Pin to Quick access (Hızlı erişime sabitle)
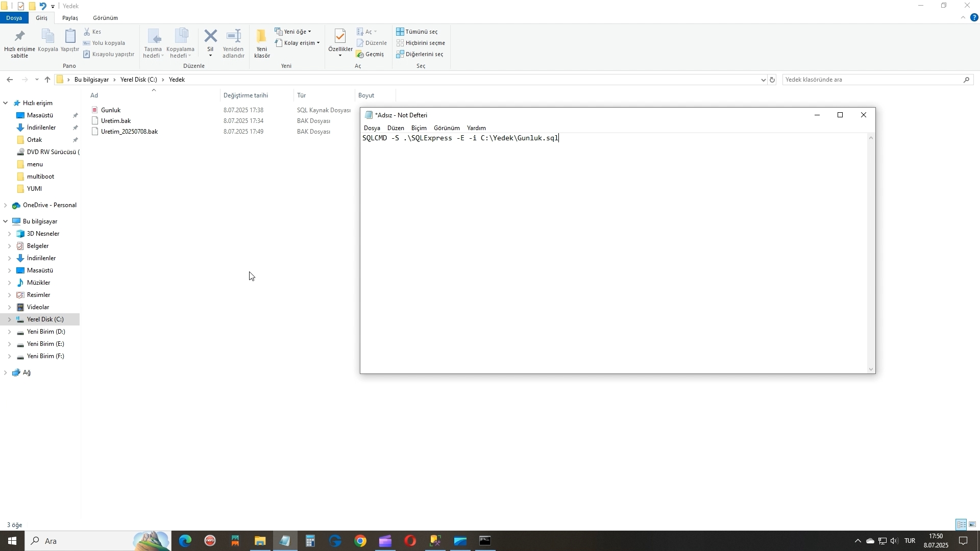 (19, 44)
